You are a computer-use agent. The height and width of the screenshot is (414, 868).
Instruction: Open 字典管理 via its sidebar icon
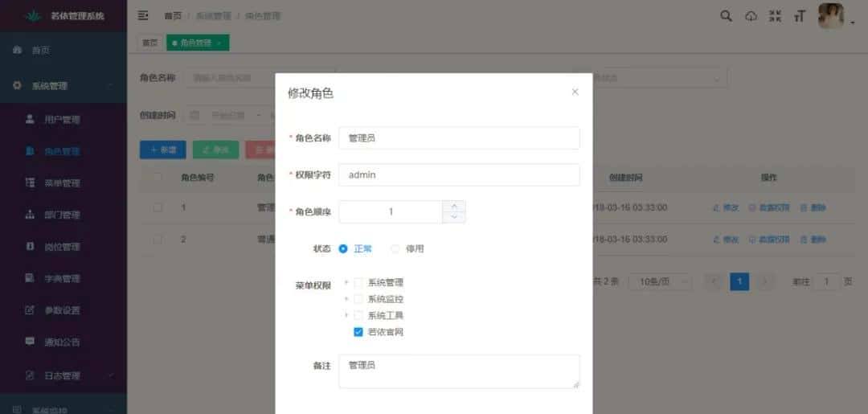point(30,278)
